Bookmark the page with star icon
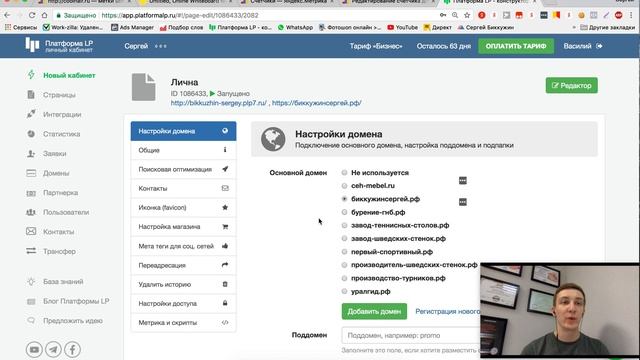Viewport: 640px width, 360px height. pyautogui.click(x=467, y=15)
